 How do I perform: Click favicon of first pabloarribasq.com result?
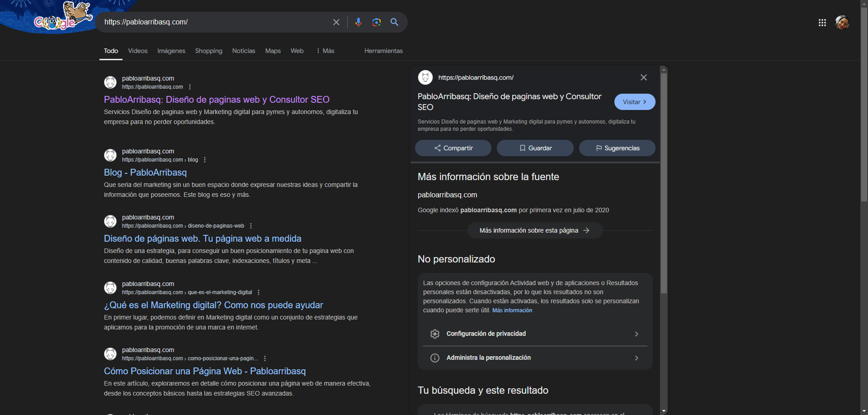click(110, 82)
